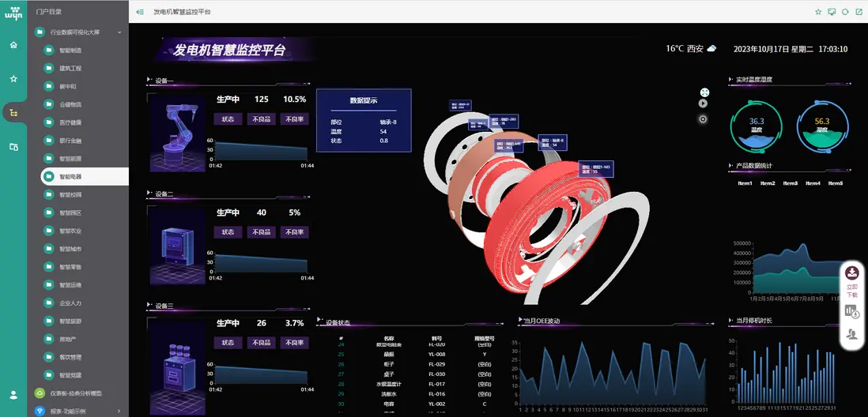
Task: Click the 水银温度计 table cell
Action: pyautogui.click(x=388, y=384)
